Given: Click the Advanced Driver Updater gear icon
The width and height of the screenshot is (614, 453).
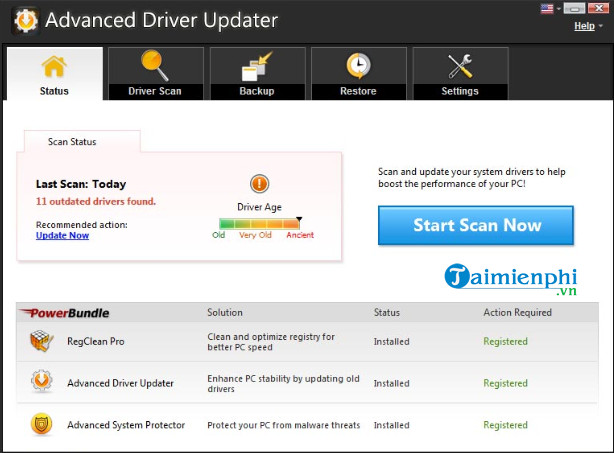Looking at the screenshot, I should click(x=42, y=381).
